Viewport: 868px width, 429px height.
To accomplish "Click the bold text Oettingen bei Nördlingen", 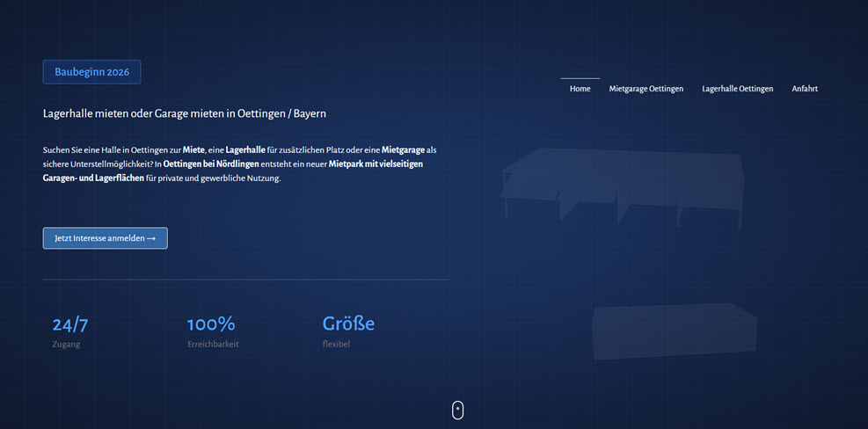I will click(211, 164).
